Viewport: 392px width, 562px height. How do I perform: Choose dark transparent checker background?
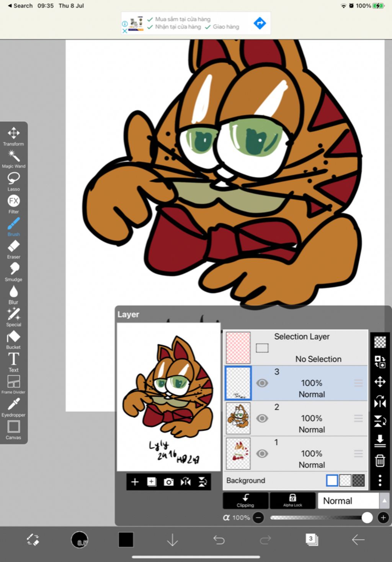coord(358,480)
